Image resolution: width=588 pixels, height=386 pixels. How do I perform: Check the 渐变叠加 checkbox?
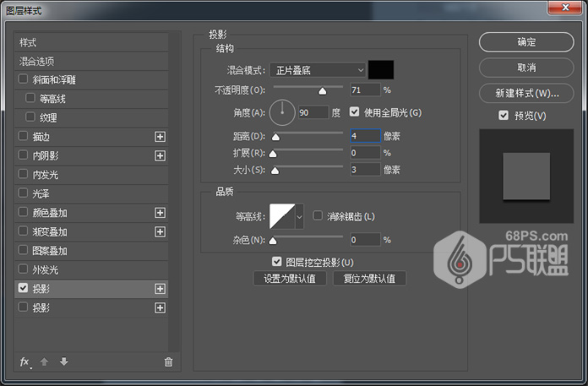tap(23, 231)
